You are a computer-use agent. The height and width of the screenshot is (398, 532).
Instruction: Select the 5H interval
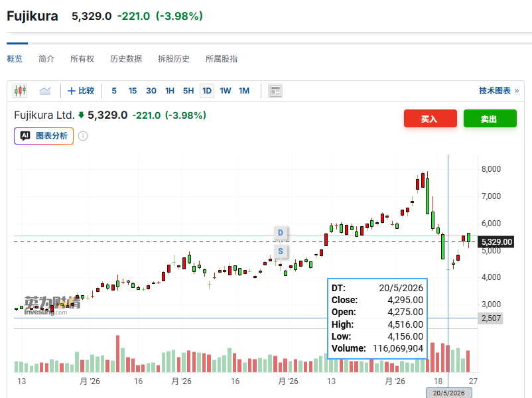188,91
